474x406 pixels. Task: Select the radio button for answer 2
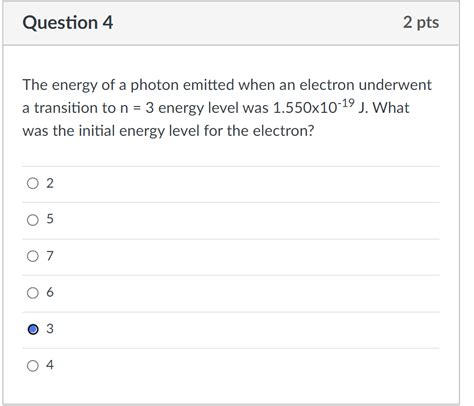33,183
